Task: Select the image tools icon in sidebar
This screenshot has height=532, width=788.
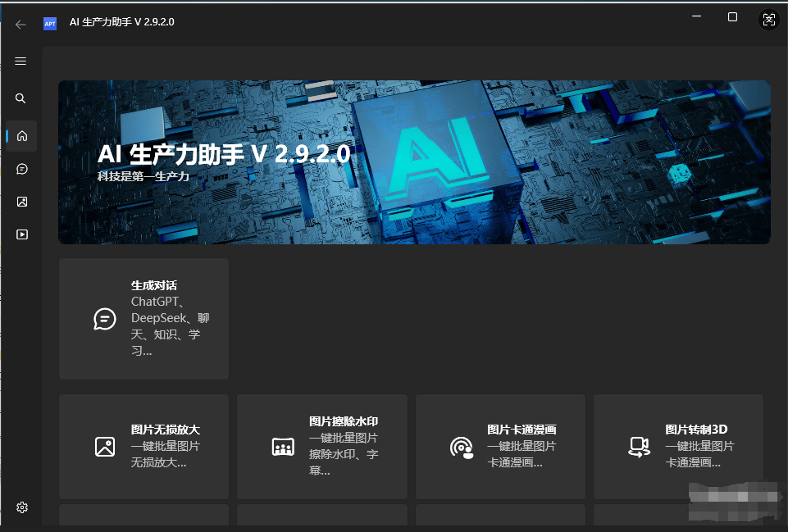Action: click(20, 201)
